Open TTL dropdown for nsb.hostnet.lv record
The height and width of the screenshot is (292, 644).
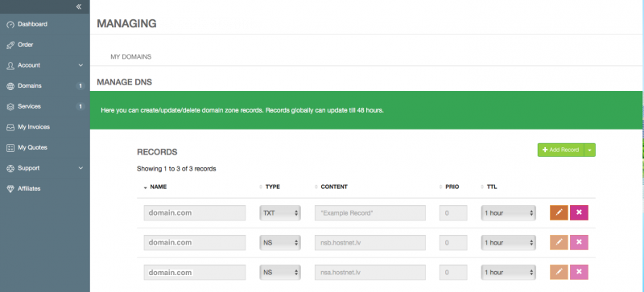[x=509, y=243]
